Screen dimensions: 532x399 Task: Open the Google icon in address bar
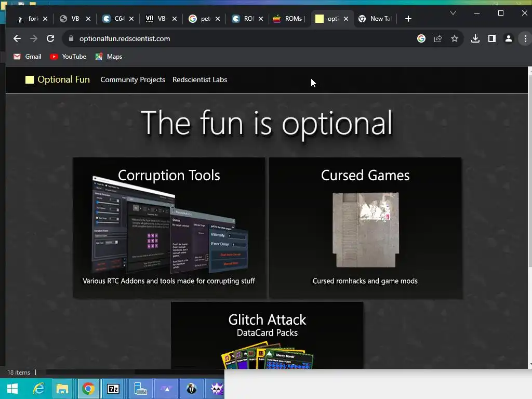click(x=421, y=38)
